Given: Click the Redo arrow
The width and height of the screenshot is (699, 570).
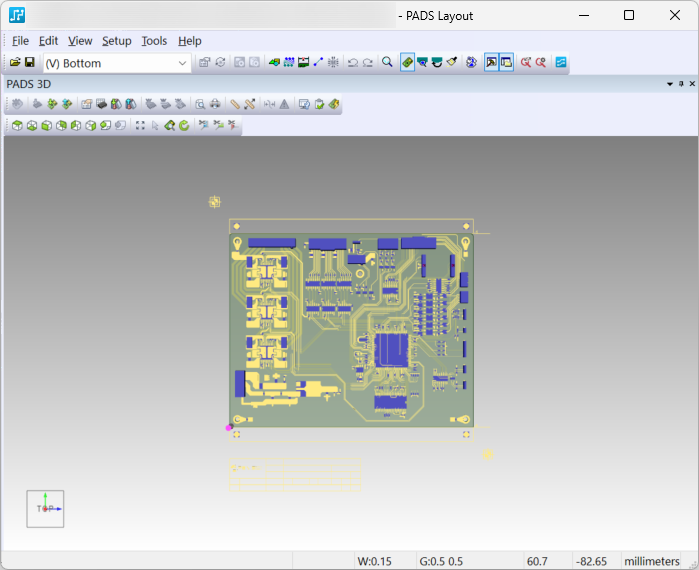Looking at the screenshot, I should click(x=367, y=62).
